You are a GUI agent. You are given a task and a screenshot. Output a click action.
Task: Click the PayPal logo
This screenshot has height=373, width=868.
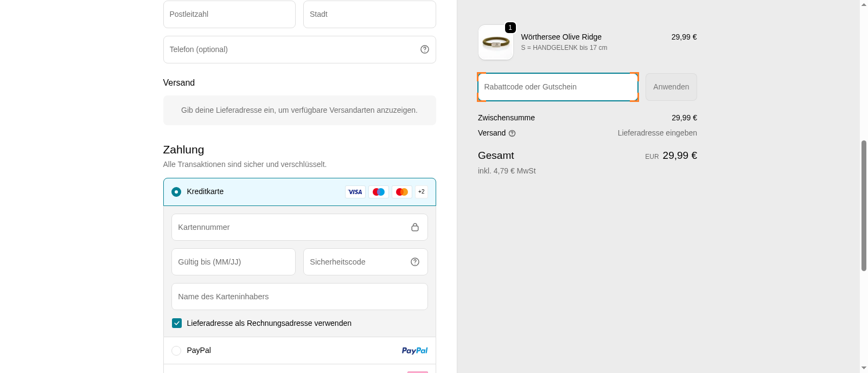(x=414, y=351)
